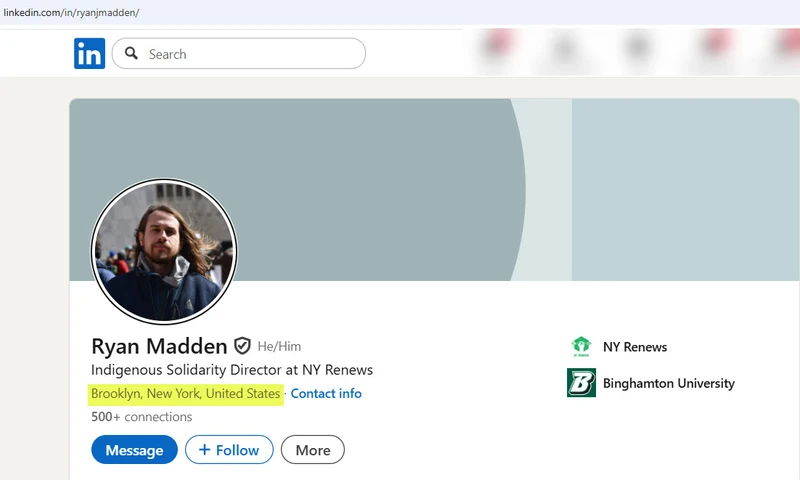View the 500+ connections list
Image resolution: width=800 pixels, height=480 pixels.
point(141,416)
